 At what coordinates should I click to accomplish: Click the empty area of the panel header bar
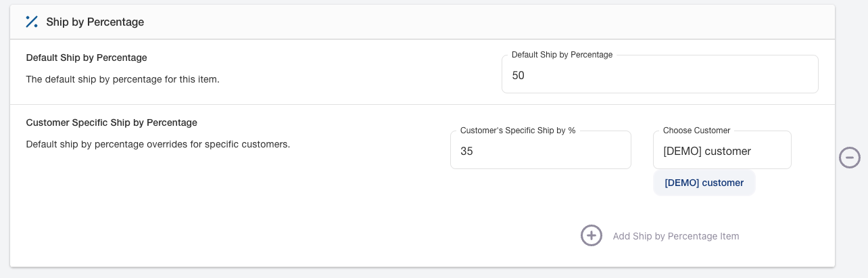click(x=473, y=22)
